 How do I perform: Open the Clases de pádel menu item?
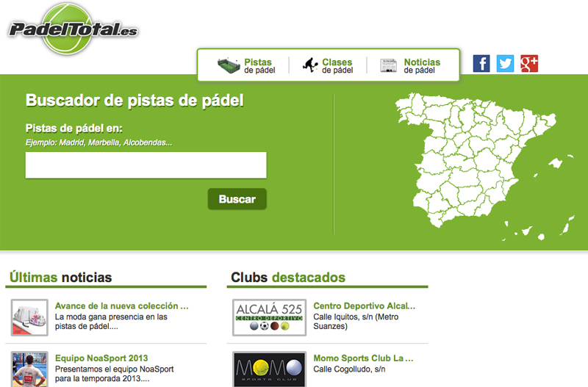point(337,66)
